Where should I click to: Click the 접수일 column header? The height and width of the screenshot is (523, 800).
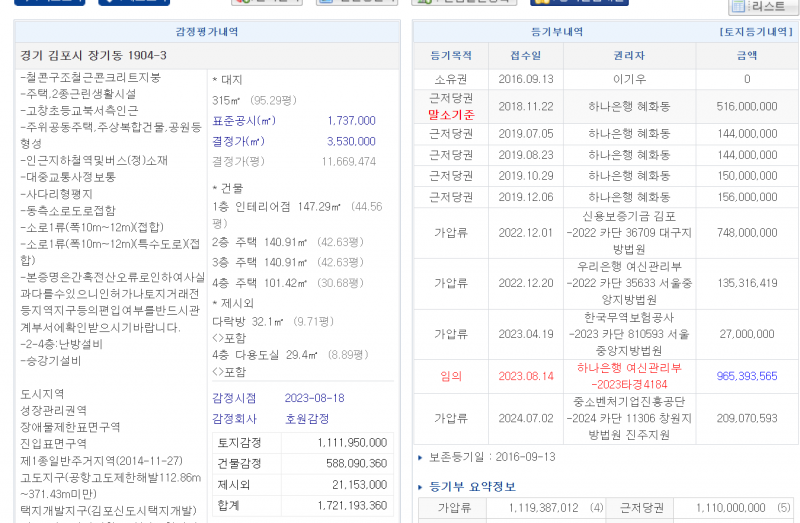(525, 57)
